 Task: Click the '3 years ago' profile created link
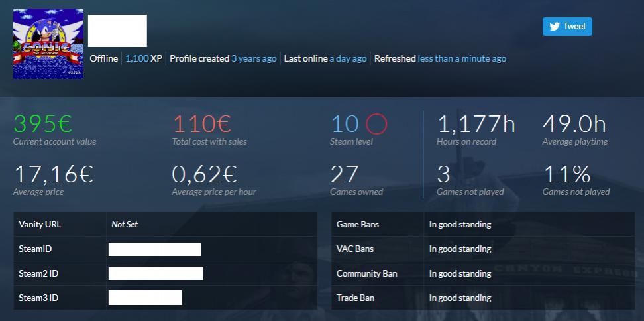(254, 58)
